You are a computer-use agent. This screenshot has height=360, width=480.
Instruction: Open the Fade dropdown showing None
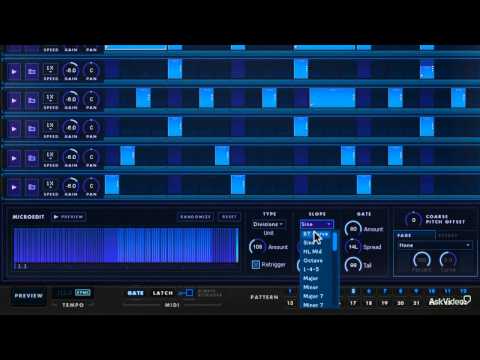coord(434,245)
